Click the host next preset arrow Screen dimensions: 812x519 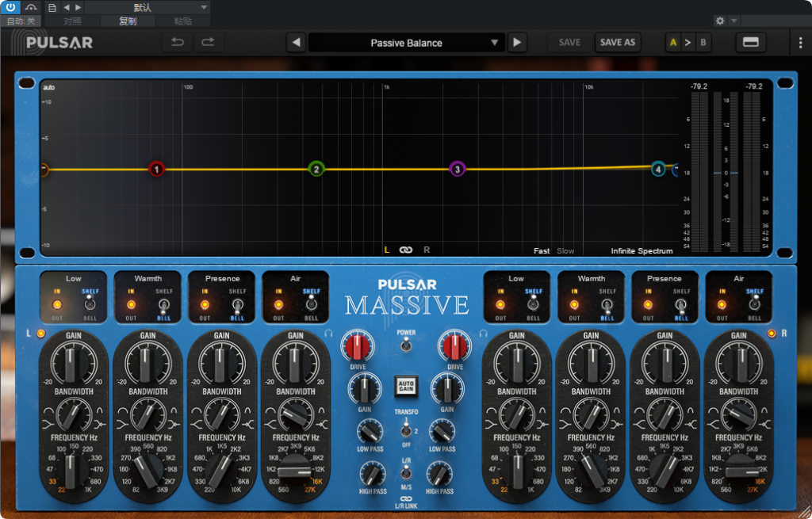click(79, 7)
